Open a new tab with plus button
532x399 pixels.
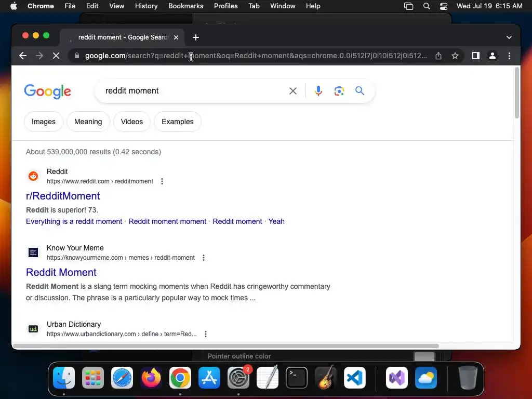(x=196, y=37)
